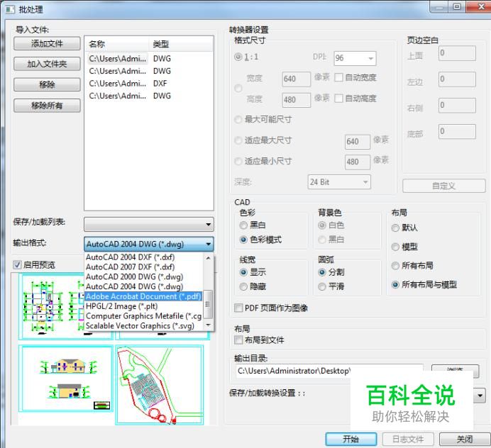Screen dimensions: 491x448
Task: Open the 保存/加载列表 dropdown
Action: tap(149, 224)
